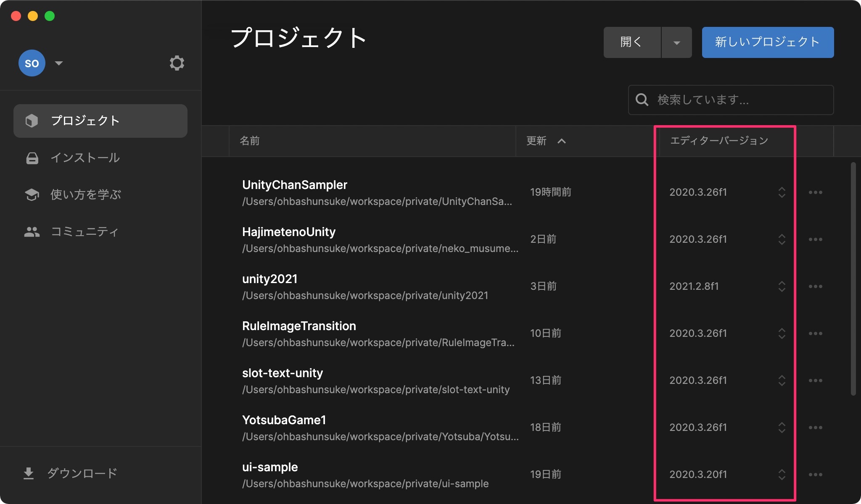Click the 開く button

click(x=632, y=42)
